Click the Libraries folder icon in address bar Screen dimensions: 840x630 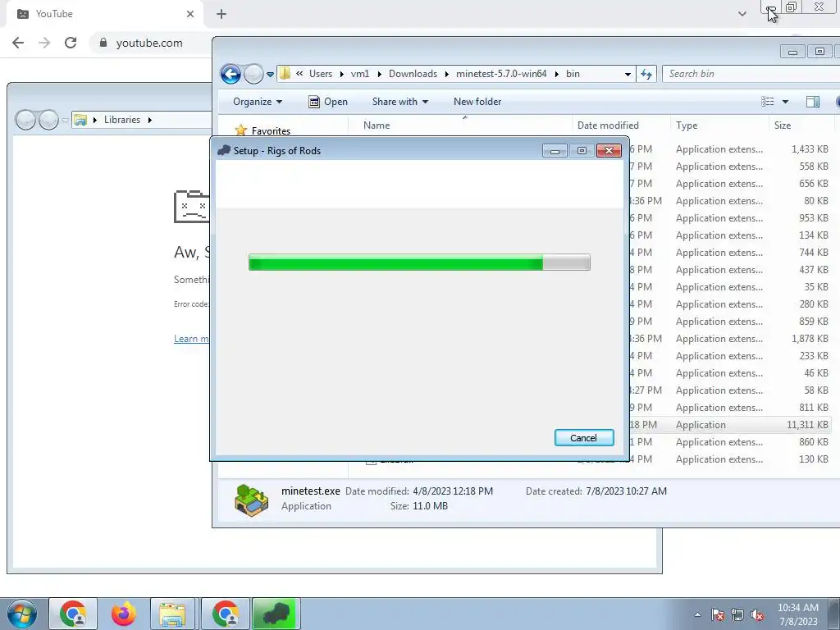80,120
